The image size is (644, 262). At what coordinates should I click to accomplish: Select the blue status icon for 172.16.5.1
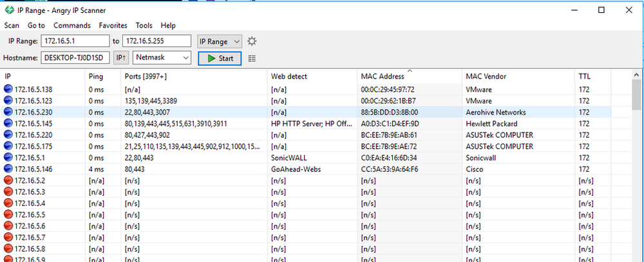[8, 158]
